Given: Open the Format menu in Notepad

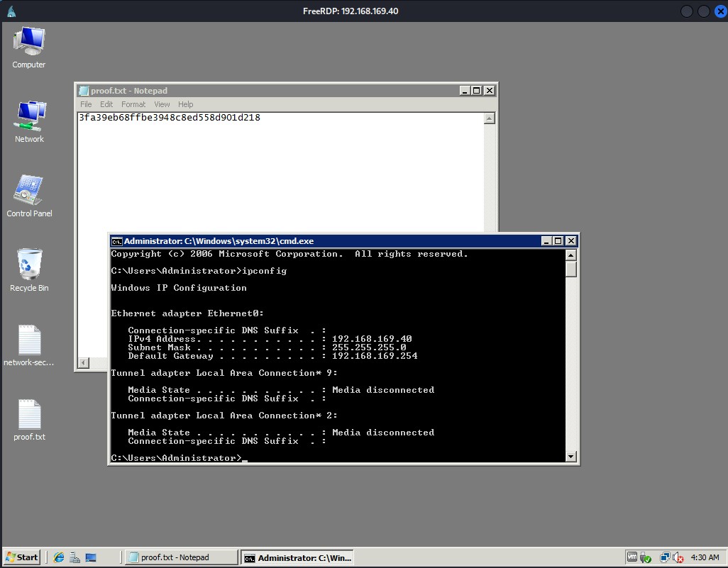Looking at the screenshot, I should coord(133,104).
